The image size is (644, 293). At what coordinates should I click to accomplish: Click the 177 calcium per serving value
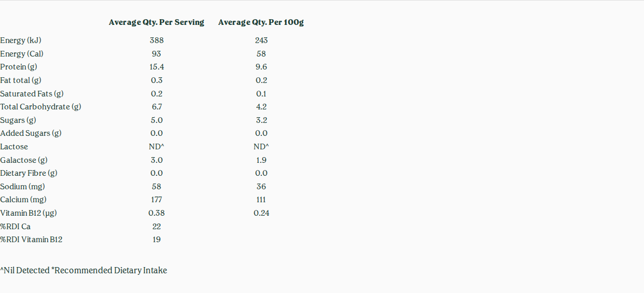click(157, 200)
